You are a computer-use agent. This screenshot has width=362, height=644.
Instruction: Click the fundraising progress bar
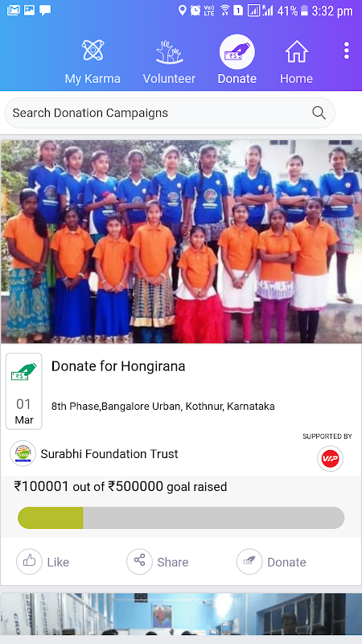click(181, 518)
